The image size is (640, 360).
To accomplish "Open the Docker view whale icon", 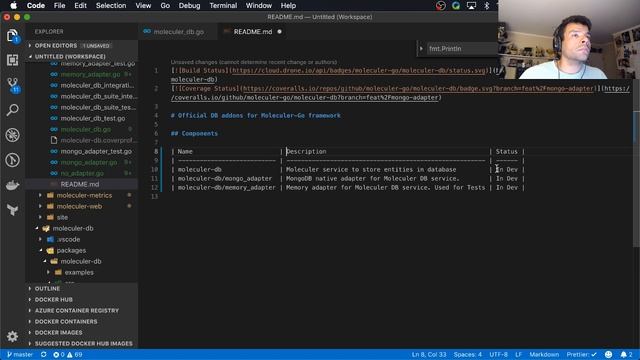I will [13, 185].
